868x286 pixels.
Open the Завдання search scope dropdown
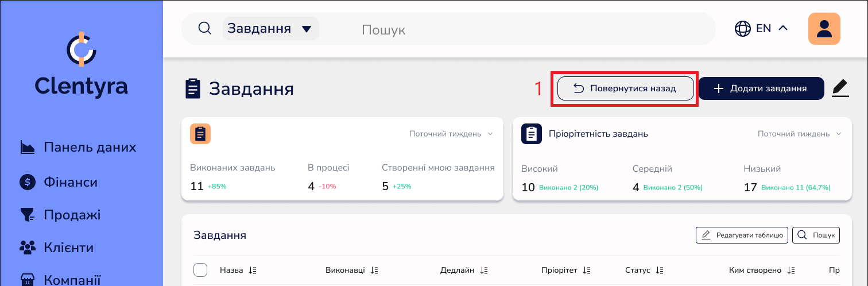point(270,29)
